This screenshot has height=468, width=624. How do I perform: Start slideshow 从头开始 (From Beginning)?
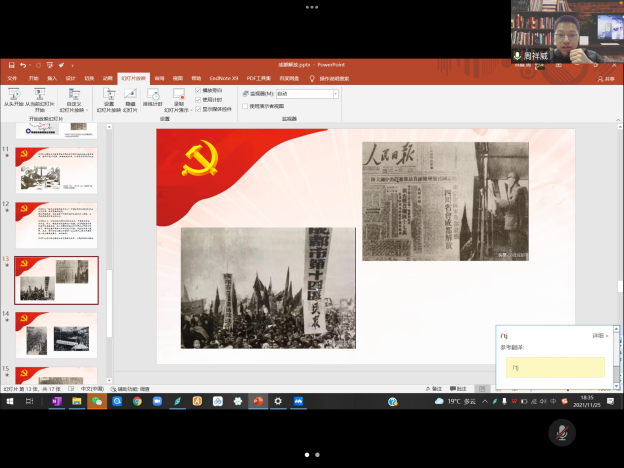click(x=14, y=98)
